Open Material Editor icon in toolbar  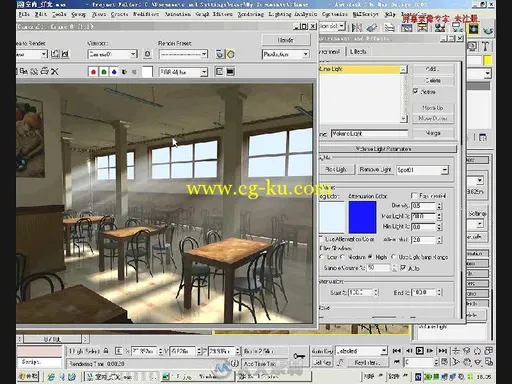(x=440, y=28)
